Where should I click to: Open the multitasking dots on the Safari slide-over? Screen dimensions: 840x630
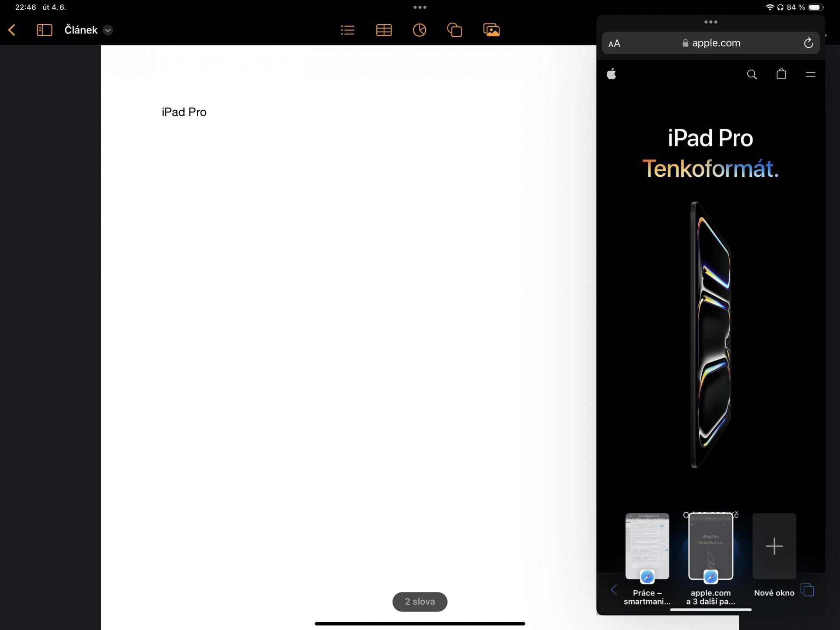pyautogui.click(x=710, y=22)
